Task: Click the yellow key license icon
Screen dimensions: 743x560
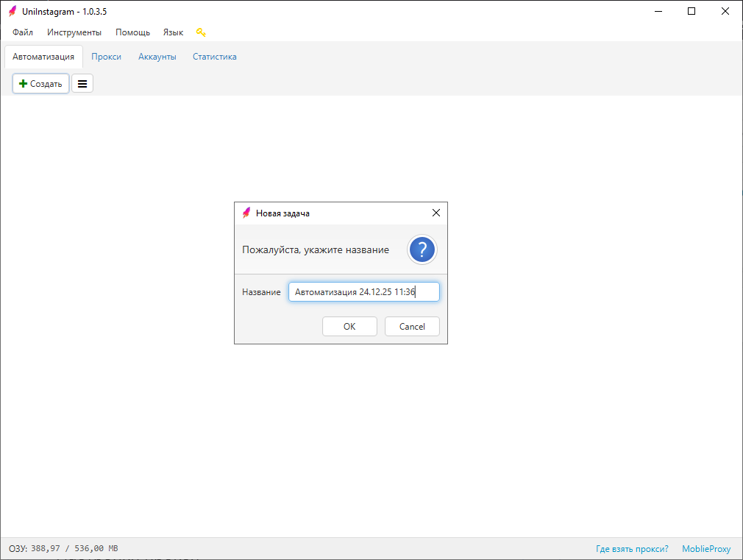Action: pos(201,32)
